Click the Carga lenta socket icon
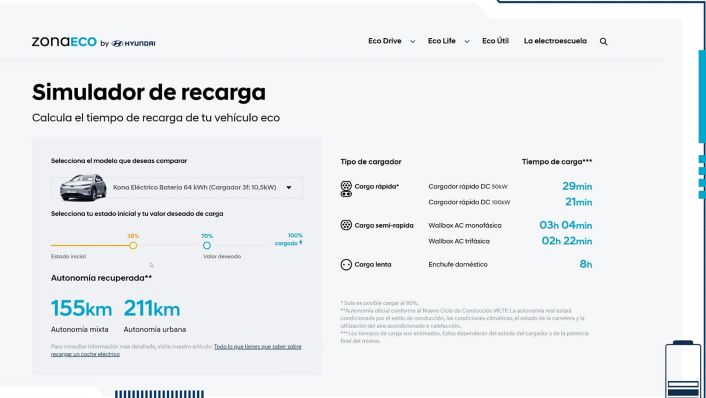Screen dimensions: 706x398 [346, 265]
